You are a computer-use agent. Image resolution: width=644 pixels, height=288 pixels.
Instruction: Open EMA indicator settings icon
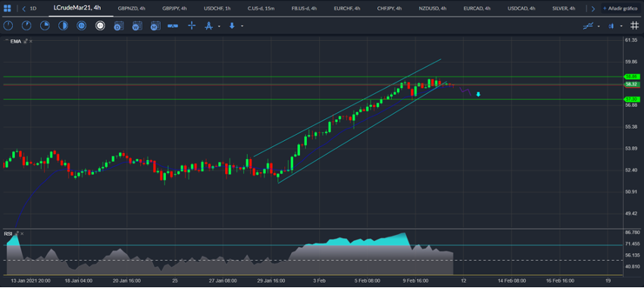[26, 41]
